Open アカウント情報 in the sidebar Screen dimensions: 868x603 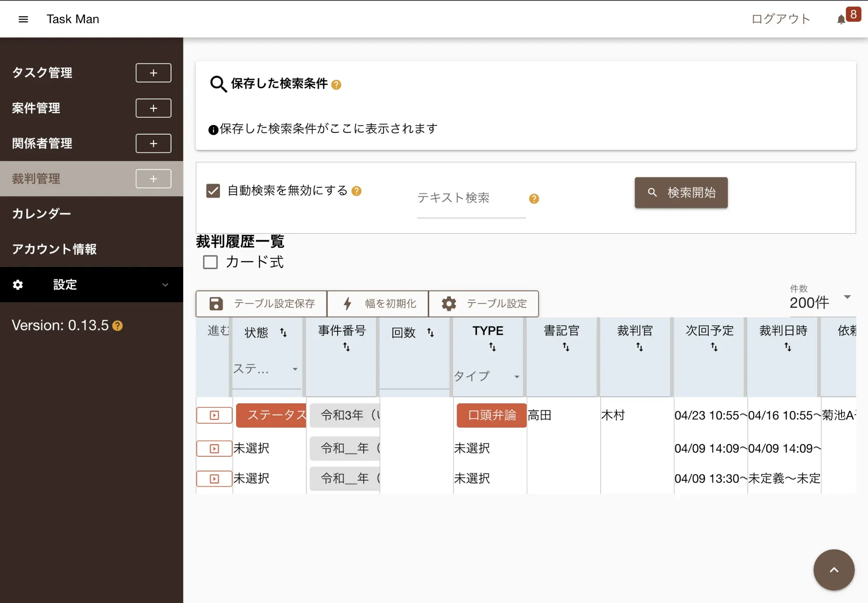point(54,249)
